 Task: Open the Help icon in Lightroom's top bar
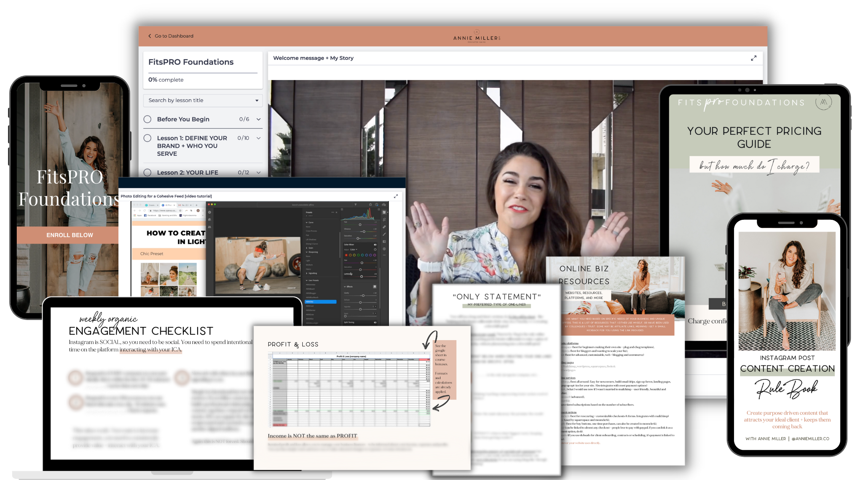click(377, 205)
